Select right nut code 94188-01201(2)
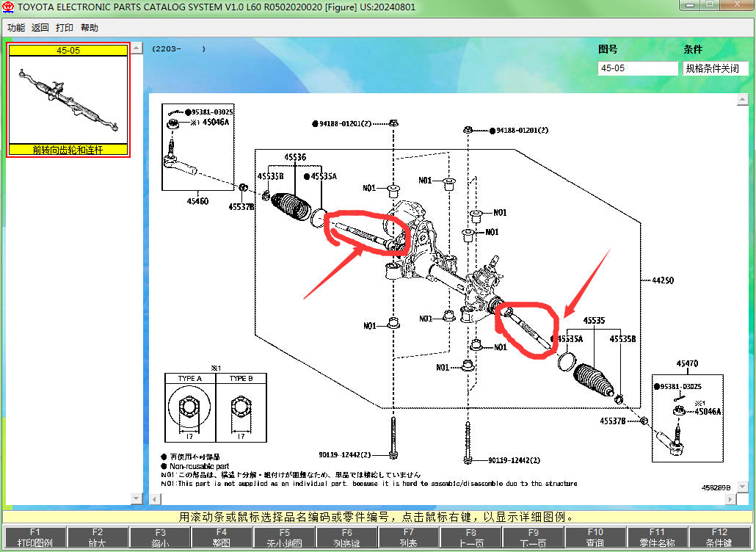Image resolution: width=756 pixels, height=552 pixels. [x=522, y=130]
